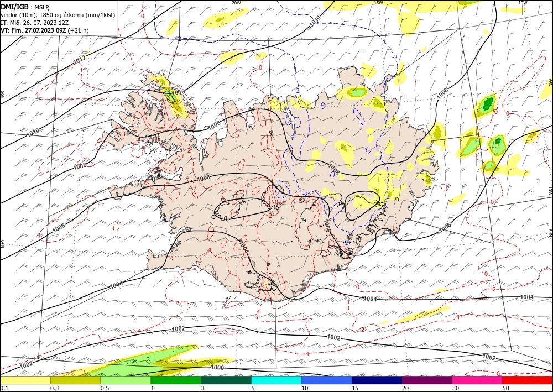Click the '30' legend value label

tap(456, 388)
